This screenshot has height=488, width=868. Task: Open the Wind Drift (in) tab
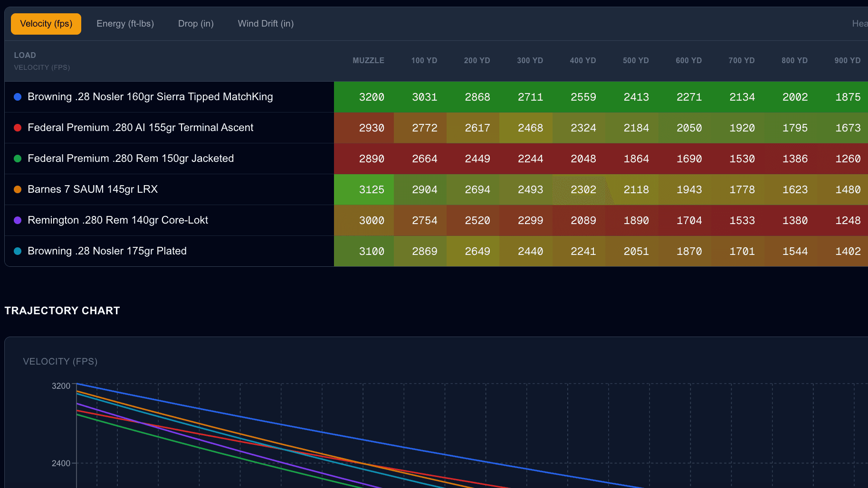pos(265,23)
